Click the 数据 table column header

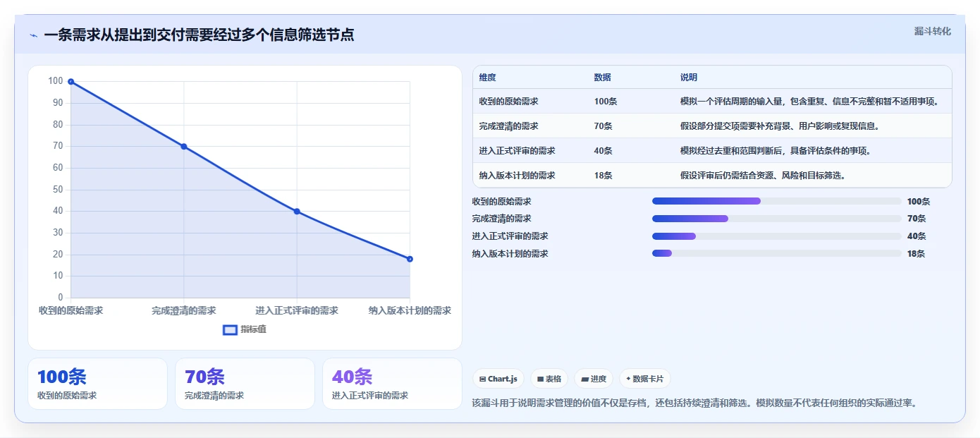pyautogui.click(x=602, y=78)
